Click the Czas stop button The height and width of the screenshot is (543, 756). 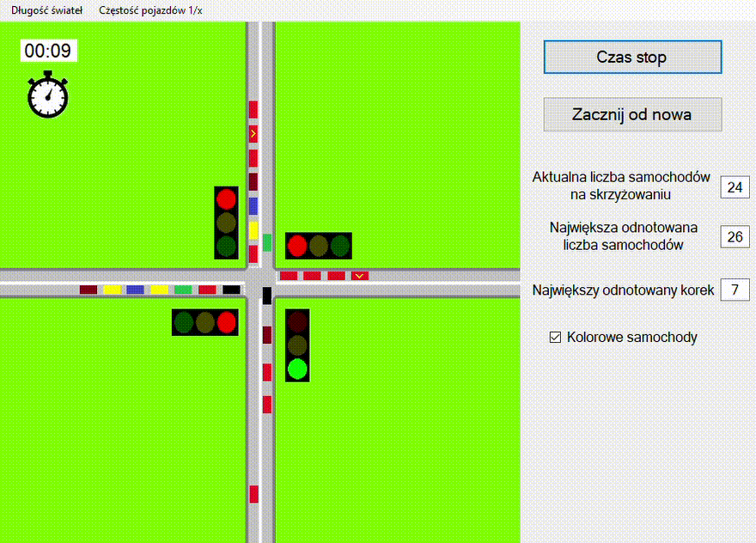point(632,57)
